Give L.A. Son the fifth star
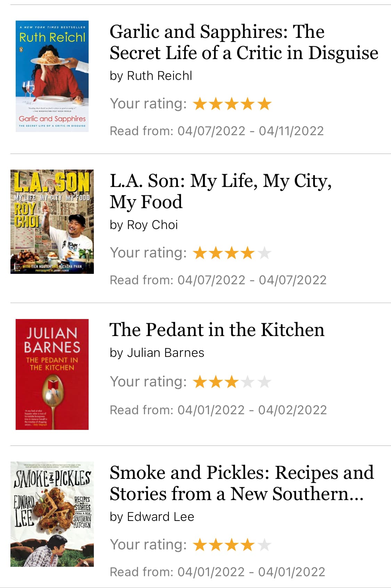 (x=264, y=253)
